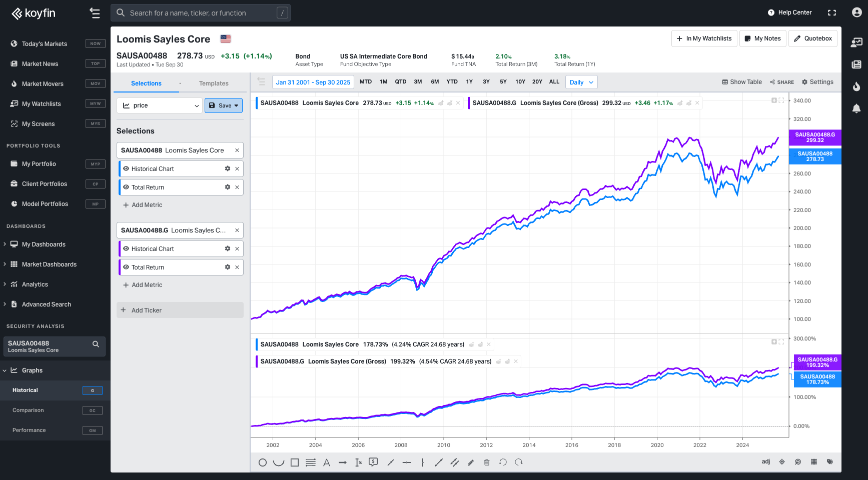Choose the text annotation tool

pos(327,462)
